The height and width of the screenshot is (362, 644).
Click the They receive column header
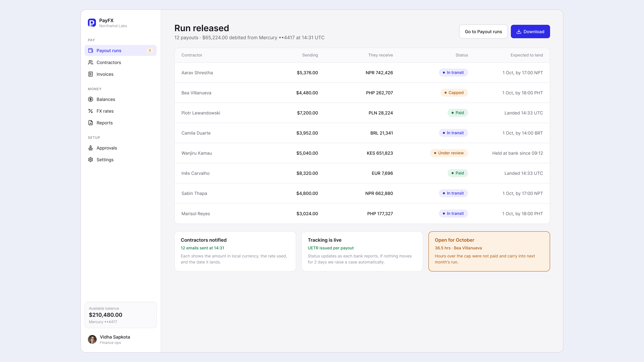(x=381, y=55)
